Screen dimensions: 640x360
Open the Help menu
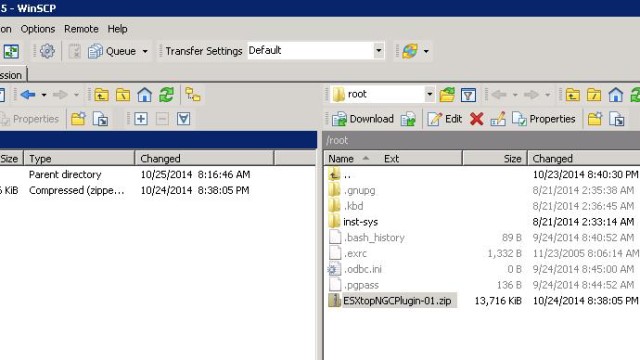(118, 29)
